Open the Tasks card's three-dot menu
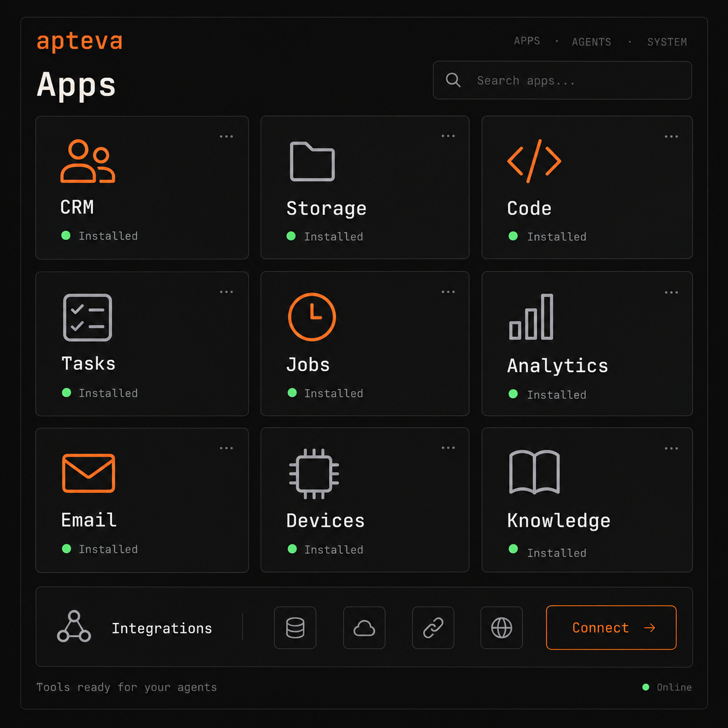The image size is (728, 728). coord(226,292)
